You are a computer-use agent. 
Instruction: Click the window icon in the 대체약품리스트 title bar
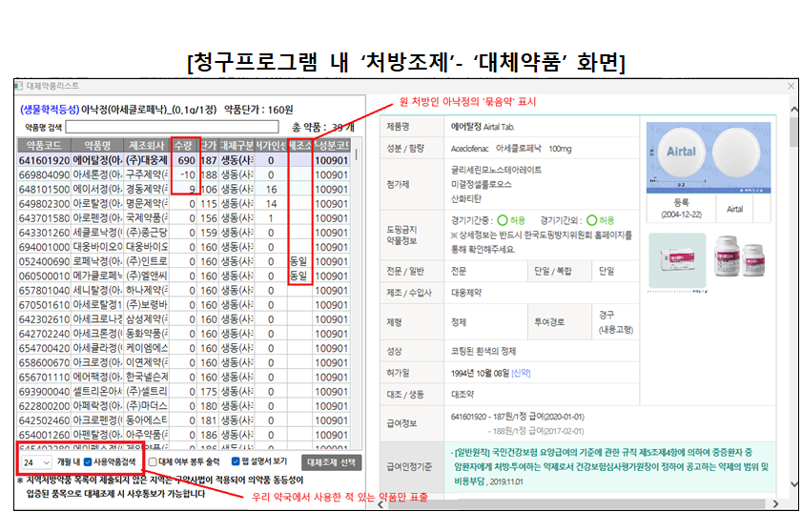18,86
